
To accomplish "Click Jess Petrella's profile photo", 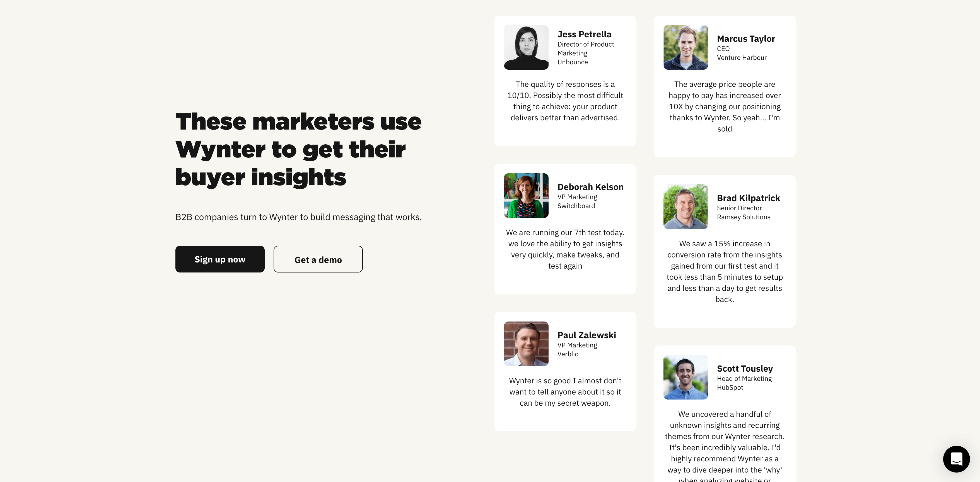I will (526, 48).
